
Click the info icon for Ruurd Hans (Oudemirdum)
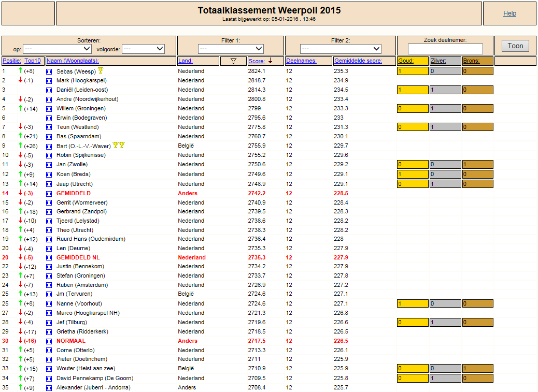49,239
